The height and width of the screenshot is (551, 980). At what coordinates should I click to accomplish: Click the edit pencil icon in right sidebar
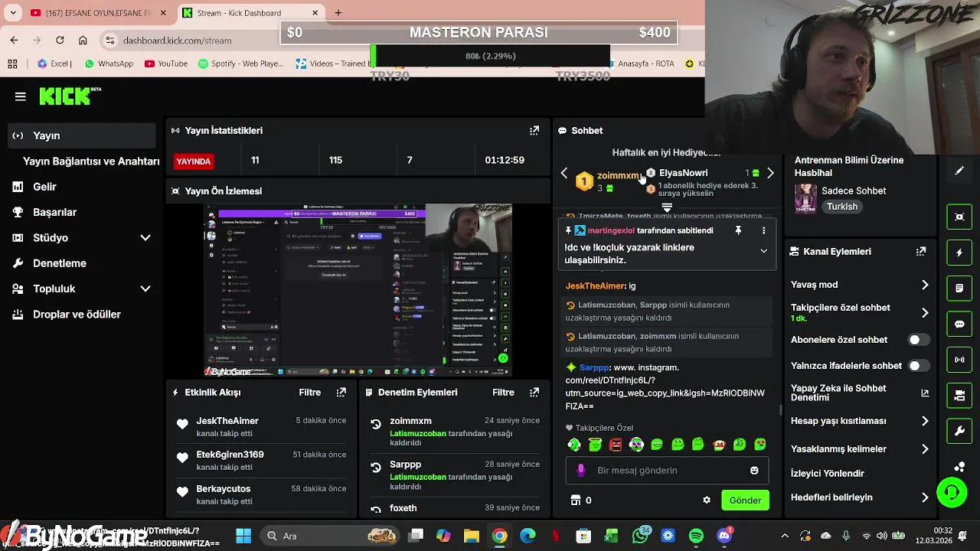tap(959, 171)
